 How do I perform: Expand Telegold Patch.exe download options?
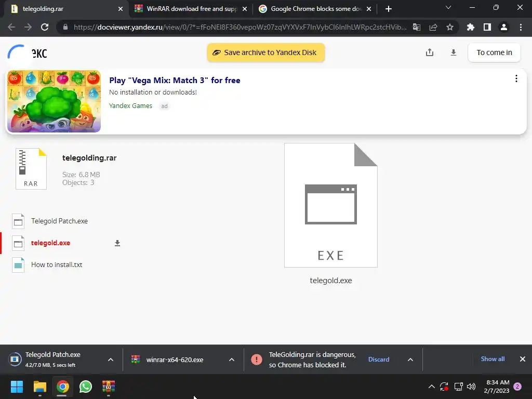point(111,360)
